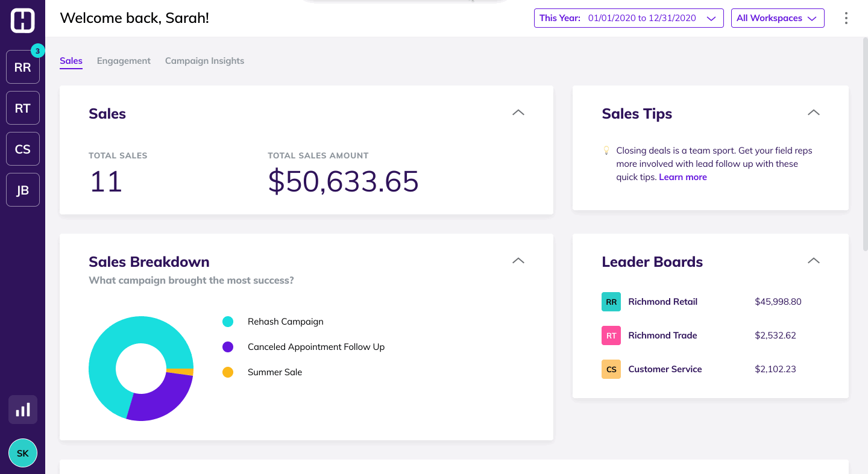Click the H logo in sidebar

(22, 20)
